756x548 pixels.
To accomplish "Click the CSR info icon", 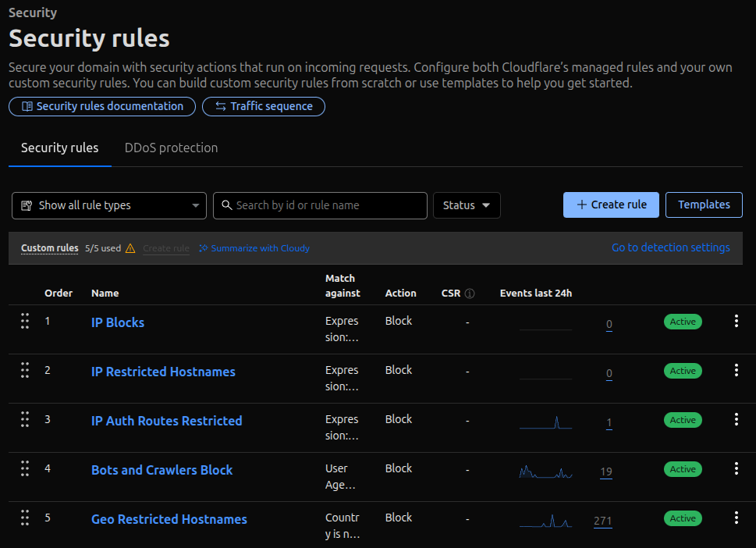I will click(x=470, y=294).
